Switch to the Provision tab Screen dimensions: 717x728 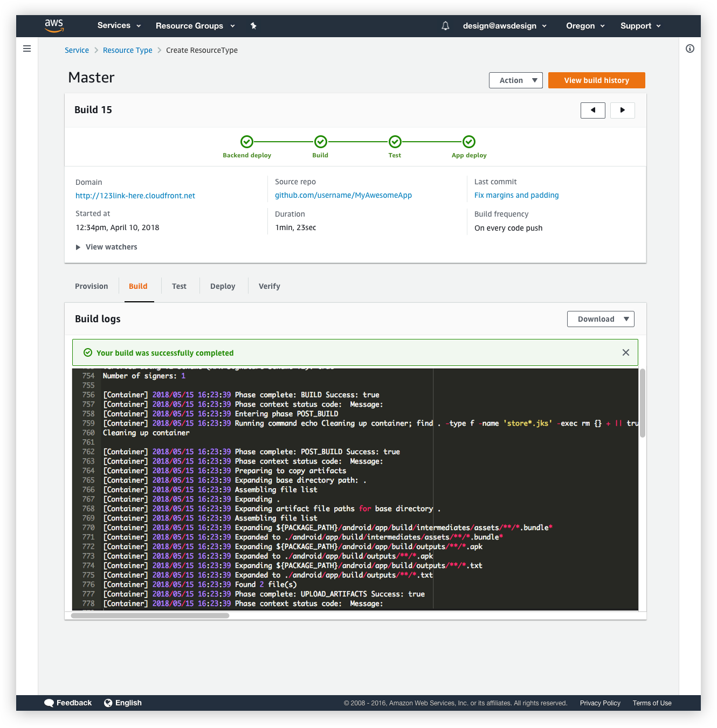92,286
